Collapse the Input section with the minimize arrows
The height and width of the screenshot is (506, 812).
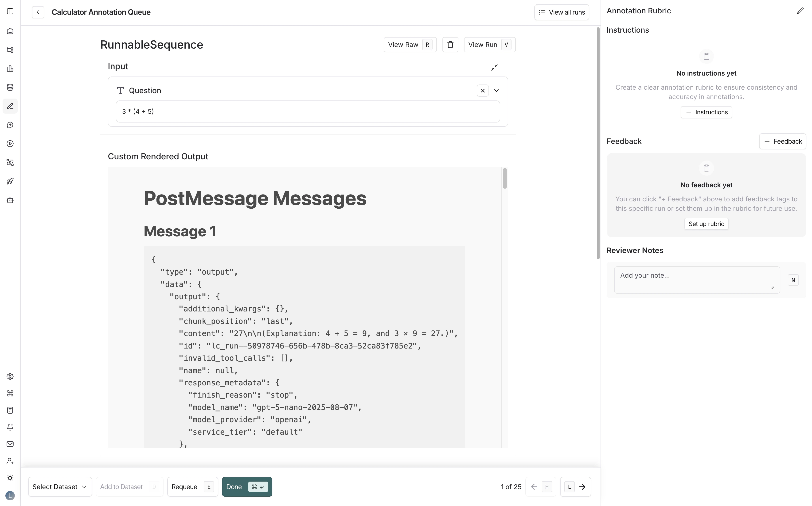coord(495,67)
